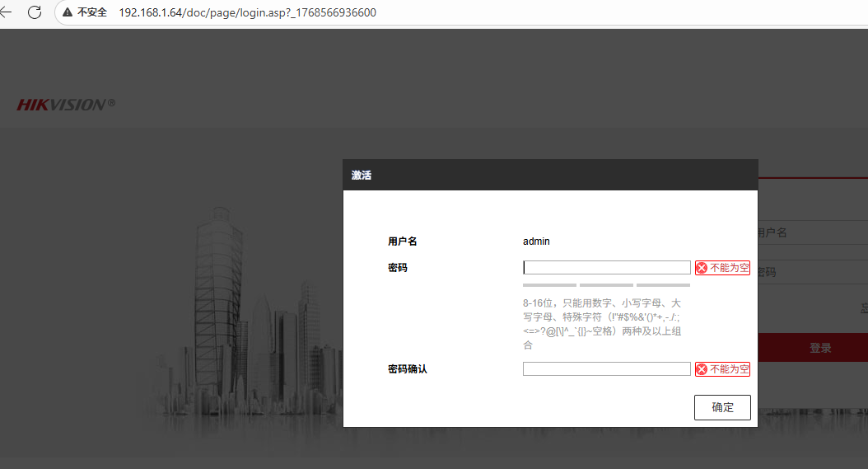Click the not-secure warning triangle icon

click(68, 12)
